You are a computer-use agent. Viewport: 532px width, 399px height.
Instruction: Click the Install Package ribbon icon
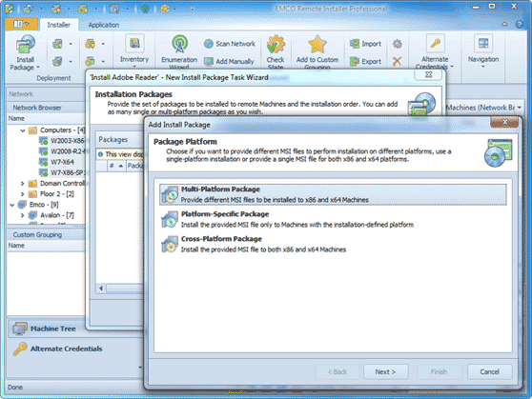[x=25, y=45]
